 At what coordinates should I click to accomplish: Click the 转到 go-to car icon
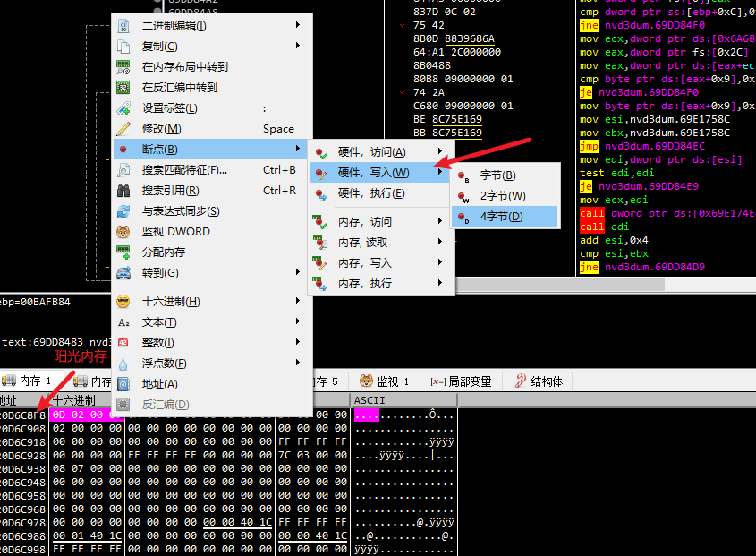123,273
